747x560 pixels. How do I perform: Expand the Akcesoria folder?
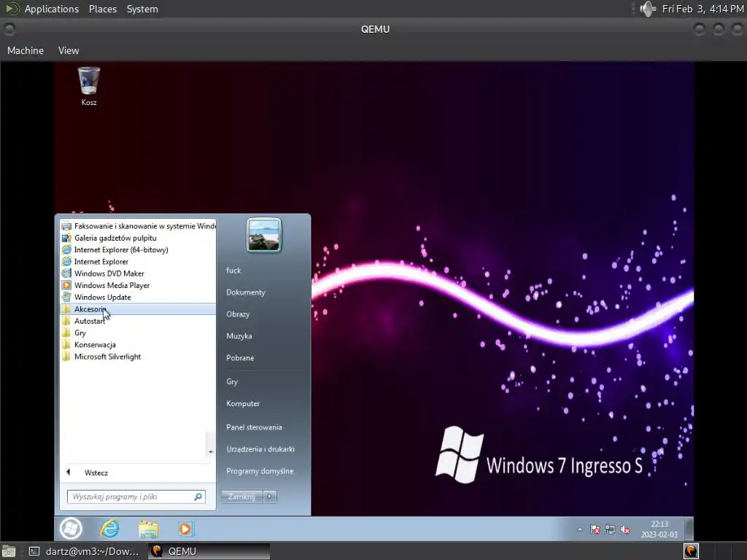pyautogui.click(x=138, y=309)
